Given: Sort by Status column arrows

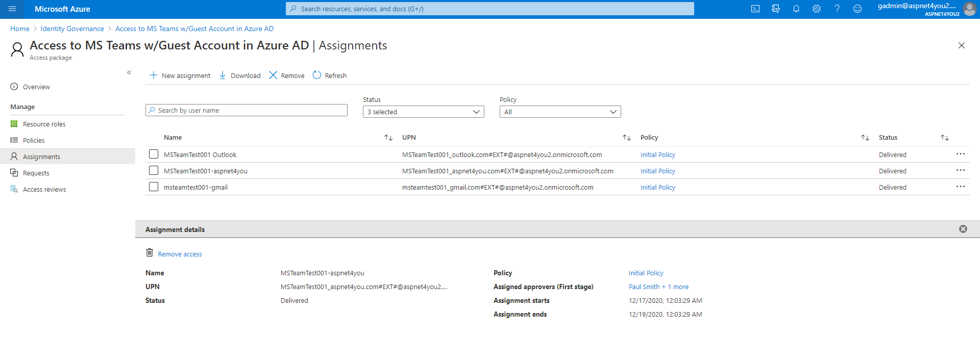Looking at the screenshot, I should (945, 138).
